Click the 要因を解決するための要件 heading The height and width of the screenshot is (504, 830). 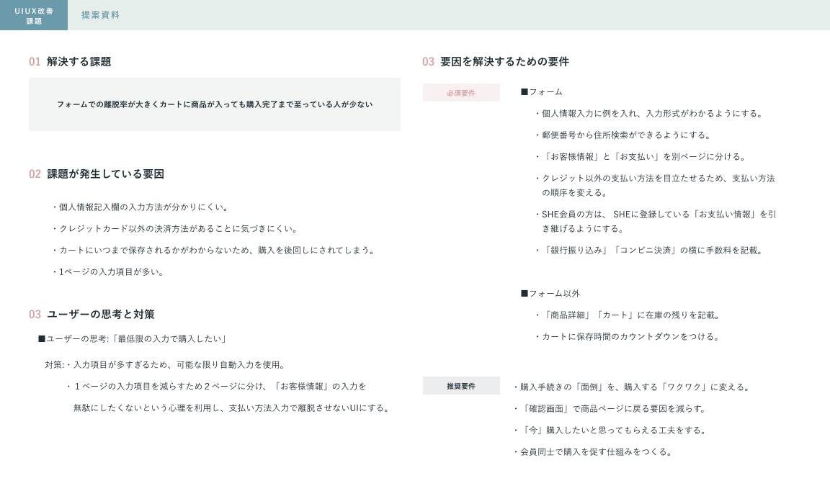point(504,62)
